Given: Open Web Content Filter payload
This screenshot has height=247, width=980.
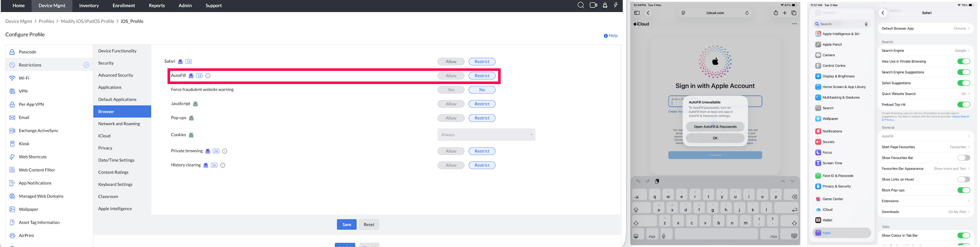Looking at the screenshot, I should [x=49, y=170].
